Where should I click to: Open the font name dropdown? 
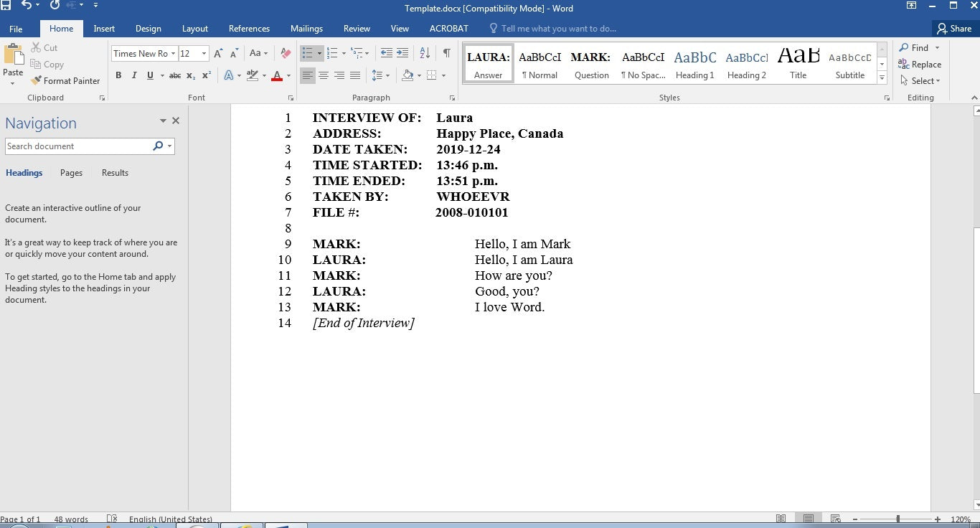(x=173, y=54)
